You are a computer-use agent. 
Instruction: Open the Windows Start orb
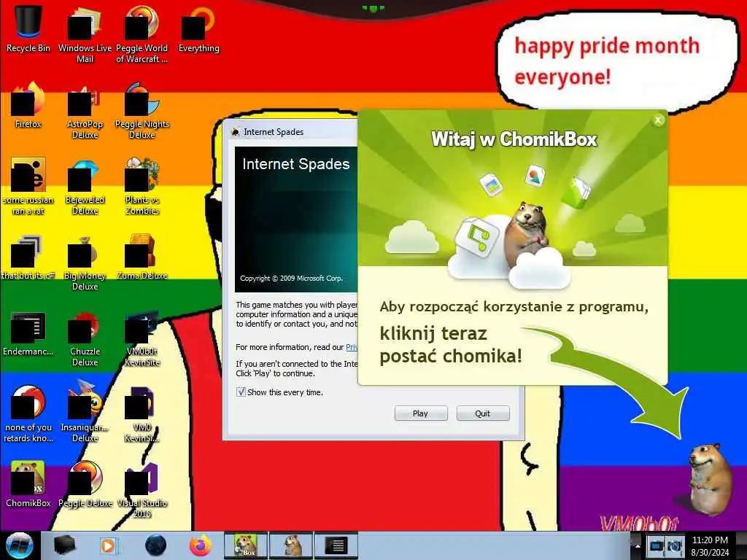(x=20, y=545)
